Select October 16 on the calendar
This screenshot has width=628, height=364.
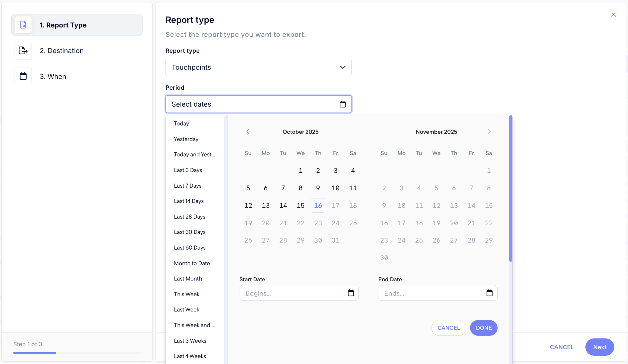[x=318, y=205]
